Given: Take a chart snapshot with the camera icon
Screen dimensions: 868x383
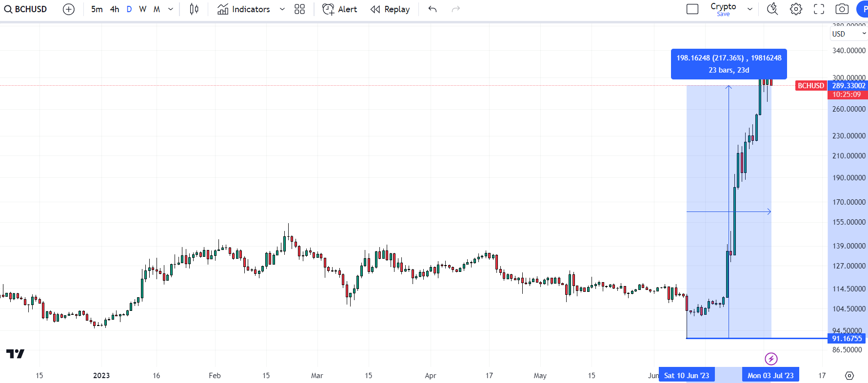Looking at the screenshot, I should tap(842, 9).
